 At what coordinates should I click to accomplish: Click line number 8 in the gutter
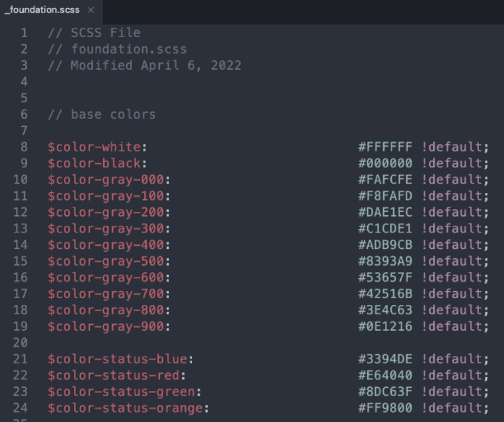(24, 147)
